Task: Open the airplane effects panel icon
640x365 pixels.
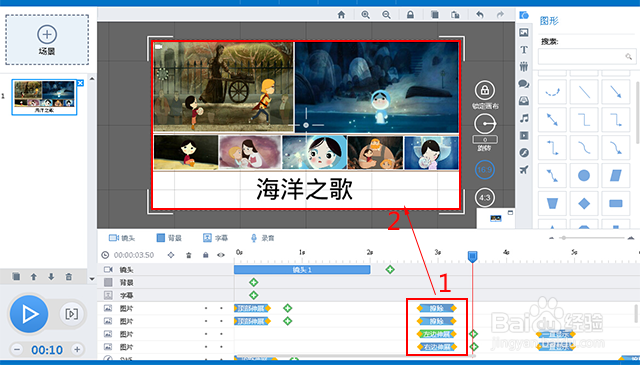Action: point(524,169)
